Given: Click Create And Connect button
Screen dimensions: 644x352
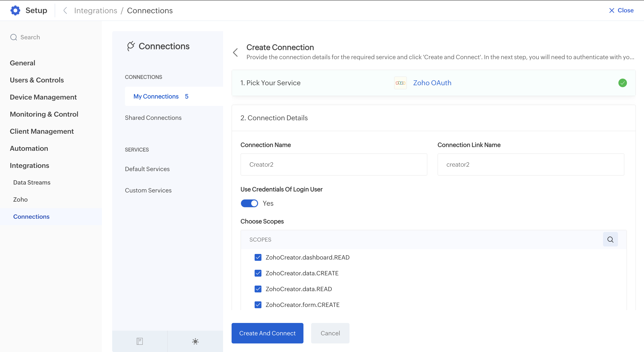Looking at the screenshot, I should coord(267,333).
